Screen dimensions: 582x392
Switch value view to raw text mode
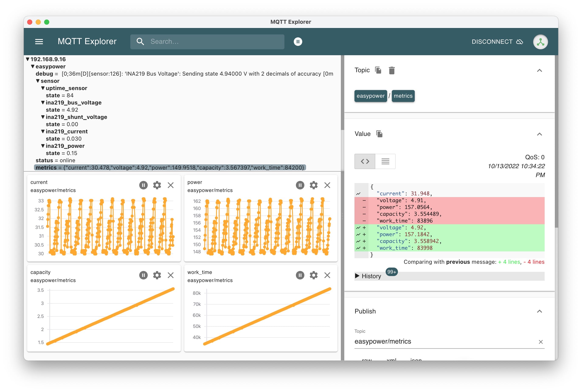[x=385, y=162]
